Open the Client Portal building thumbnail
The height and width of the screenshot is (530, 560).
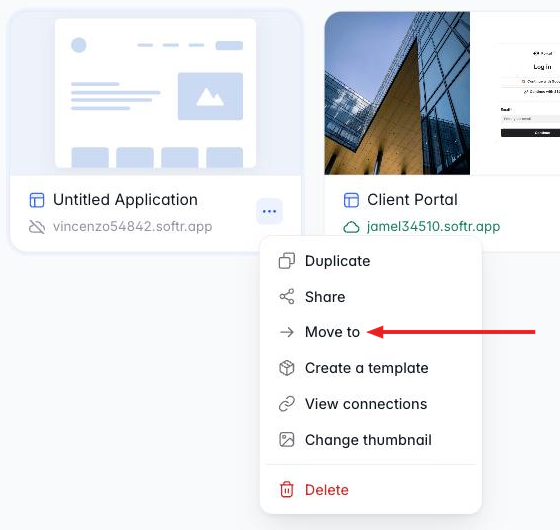(442, 94)
